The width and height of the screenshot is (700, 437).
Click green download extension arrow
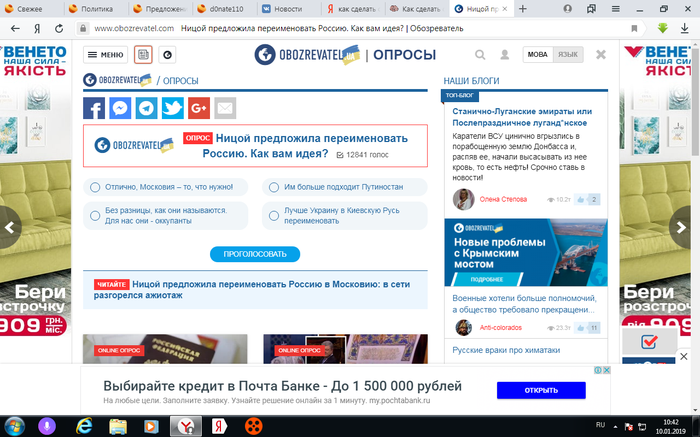click(x=662, y=28)
